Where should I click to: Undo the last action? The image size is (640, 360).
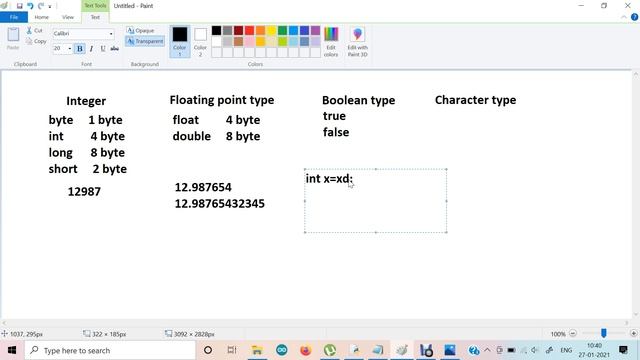pos(30,6)
